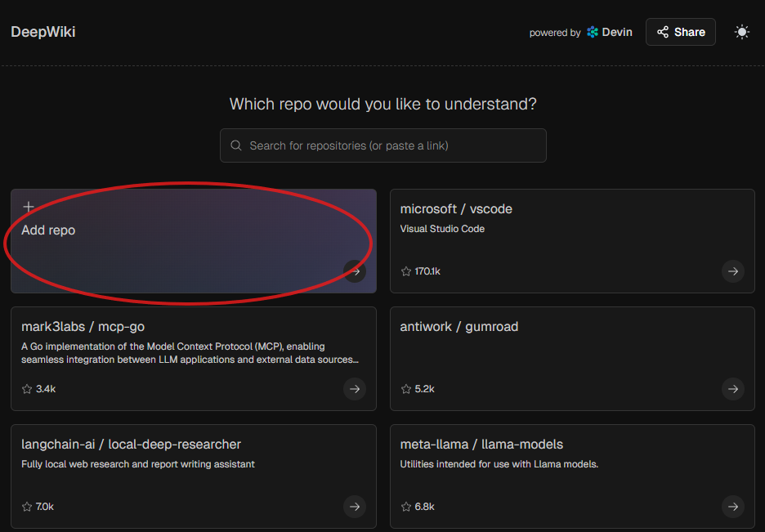
Task: Click the star icon next to 170.1k
Action: [406, 271]
